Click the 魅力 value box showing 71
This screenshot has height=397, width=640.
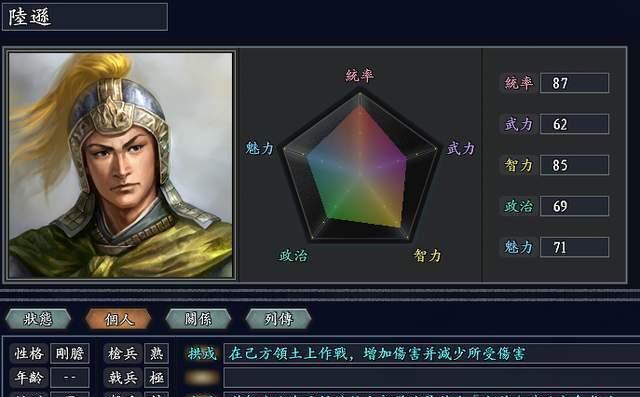click(x=574, y=247)
